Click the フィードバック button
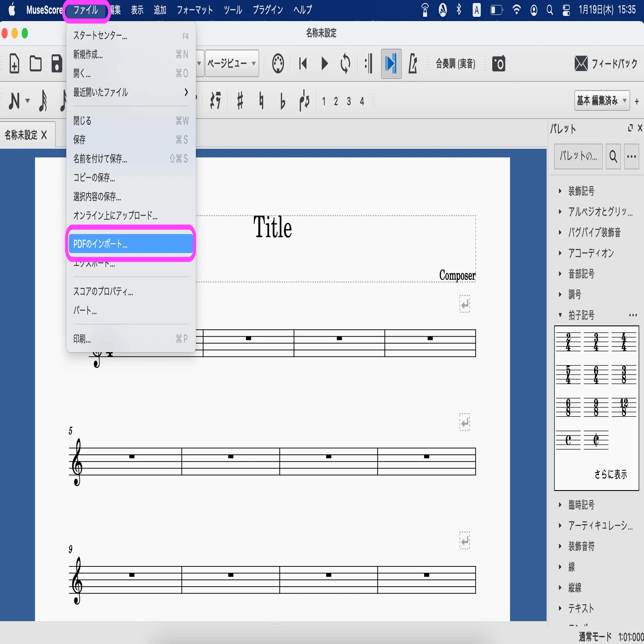 (606, 64)
